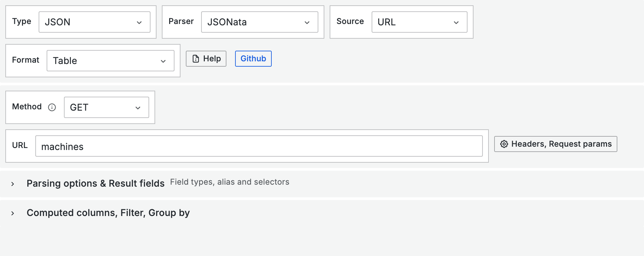Click the gear icon for Headers settings

click(x=504, y=144)
